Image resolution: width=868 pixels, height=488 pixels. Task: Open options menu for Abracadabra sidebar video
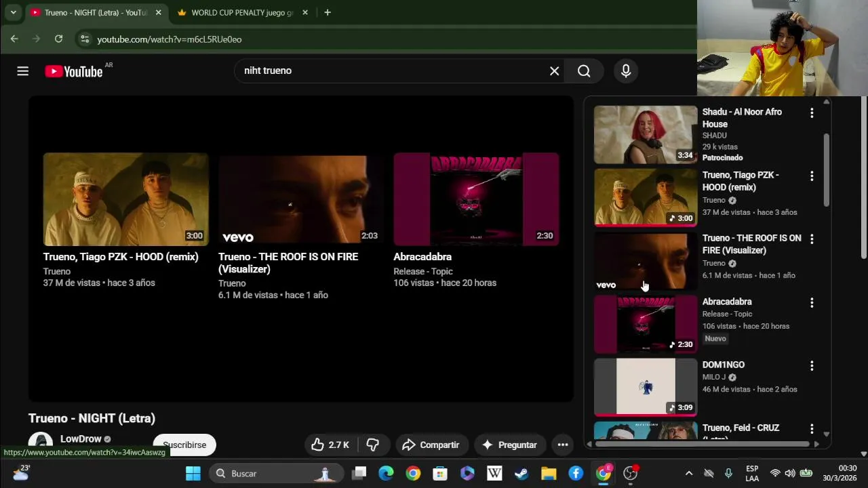[x=812, y=303]
